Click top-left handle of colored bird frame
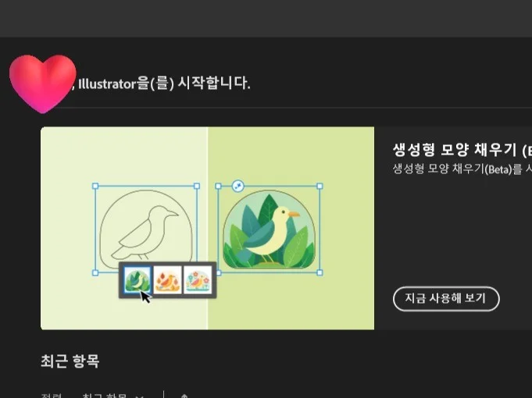The height and width of the screenshot is (398, 532). [x=218, y=186]
